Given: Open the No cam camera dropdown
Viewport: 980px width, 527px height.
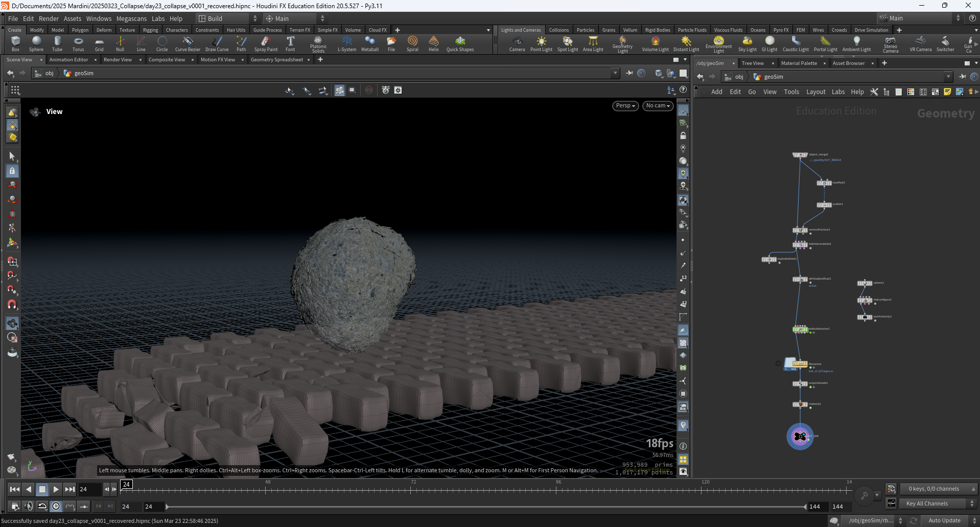Looking at the screenshot, I should click(658, 106).
